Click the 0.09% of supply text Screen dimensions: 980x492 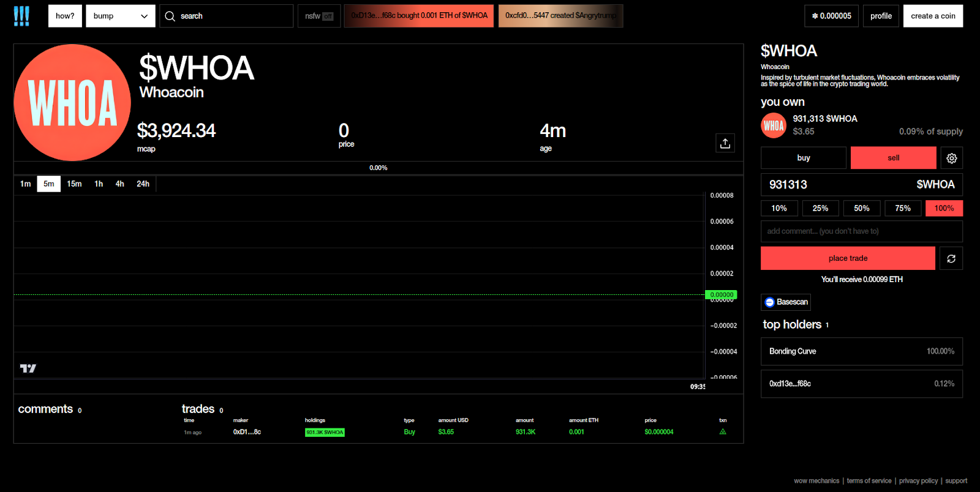[930, 132]
